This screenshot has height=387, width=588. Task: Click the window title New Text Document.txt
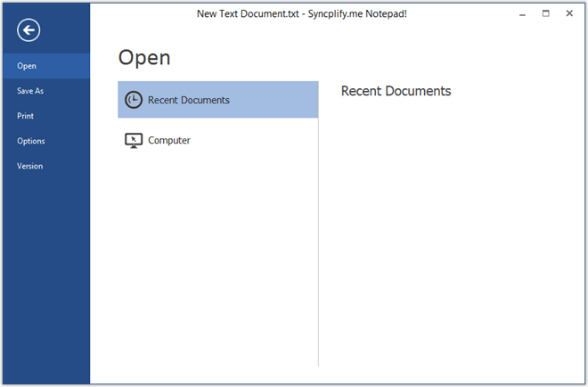pos(248,14)
